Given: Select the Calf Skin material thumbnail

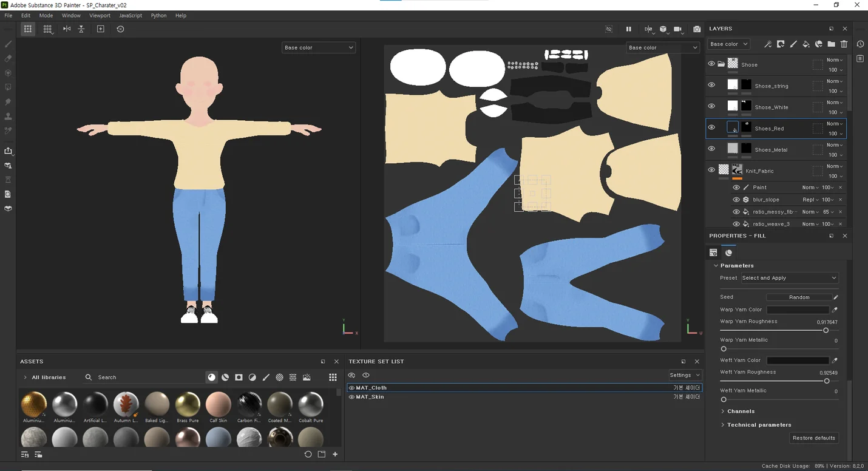Looking at the screenshot, I should pos(218,404).
